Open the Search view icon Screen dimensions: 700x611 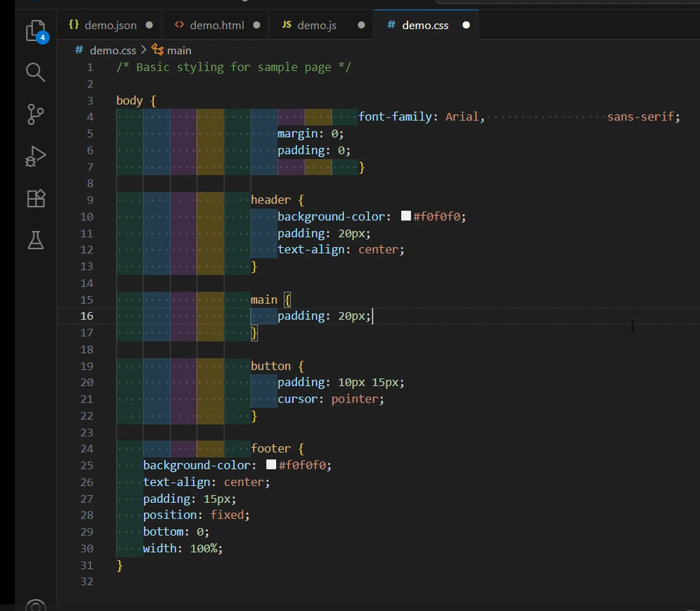(36, 72)
